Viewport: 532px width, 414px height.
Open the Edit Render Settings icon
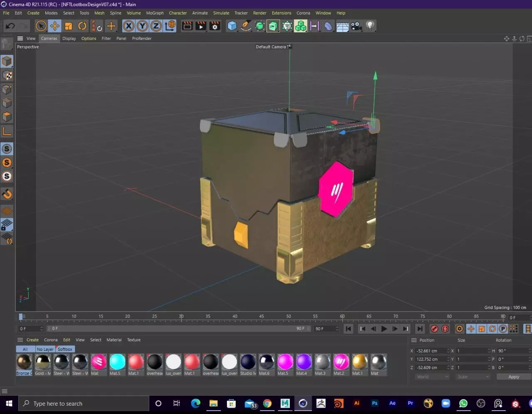(215, 26)
